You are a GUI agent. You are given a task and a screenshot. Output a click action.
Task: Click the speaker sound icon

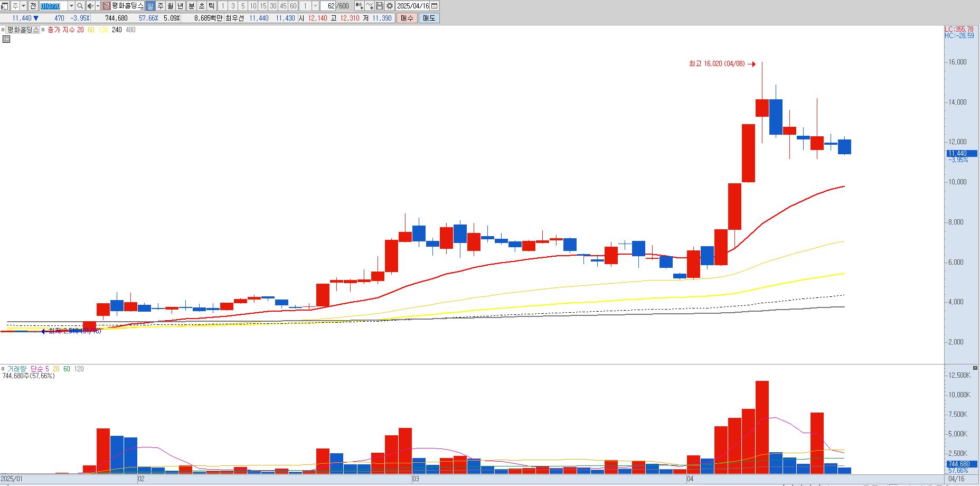(x=90, y=6)
